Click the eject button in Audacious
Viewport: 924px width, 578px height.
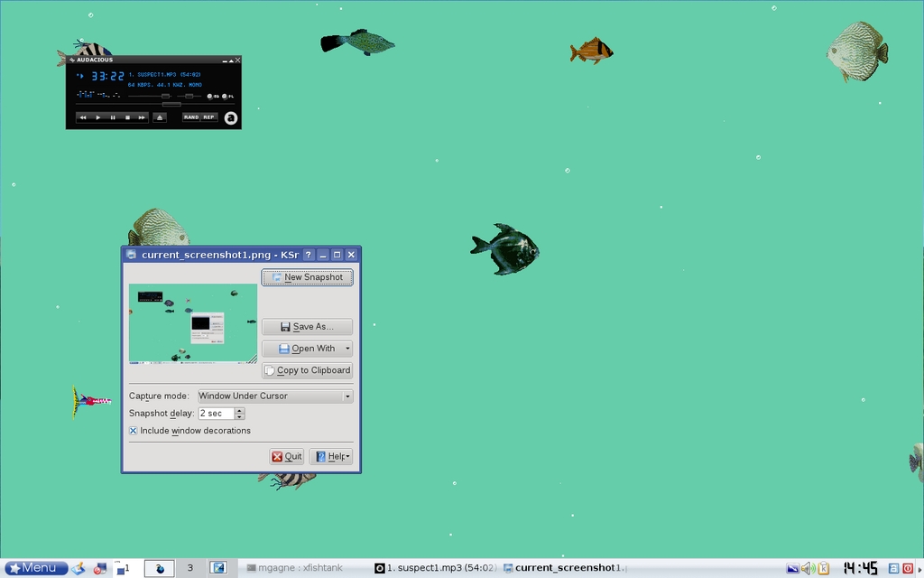point(160,117)
